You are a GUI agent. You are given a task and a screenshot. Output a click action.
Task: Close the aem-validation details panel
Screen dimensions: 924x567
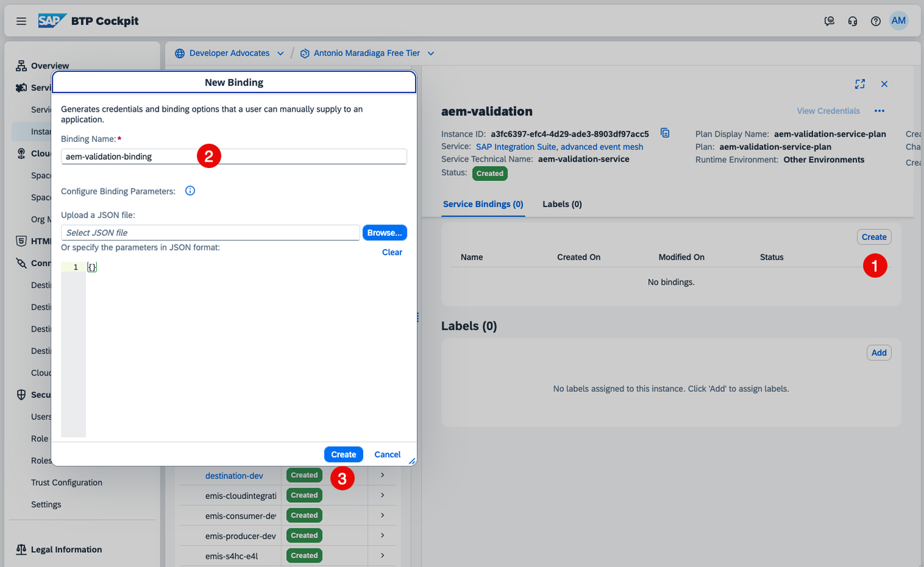tap(884, 84)
